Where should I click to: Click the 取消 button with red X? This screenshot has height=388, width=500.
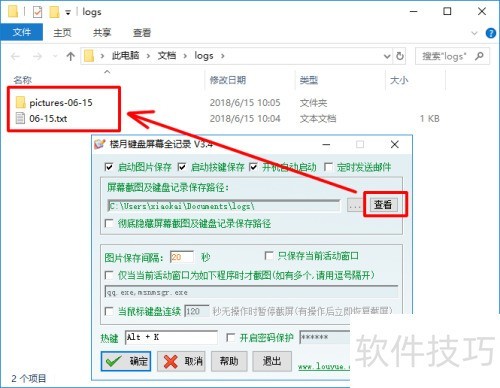(181, 361)
